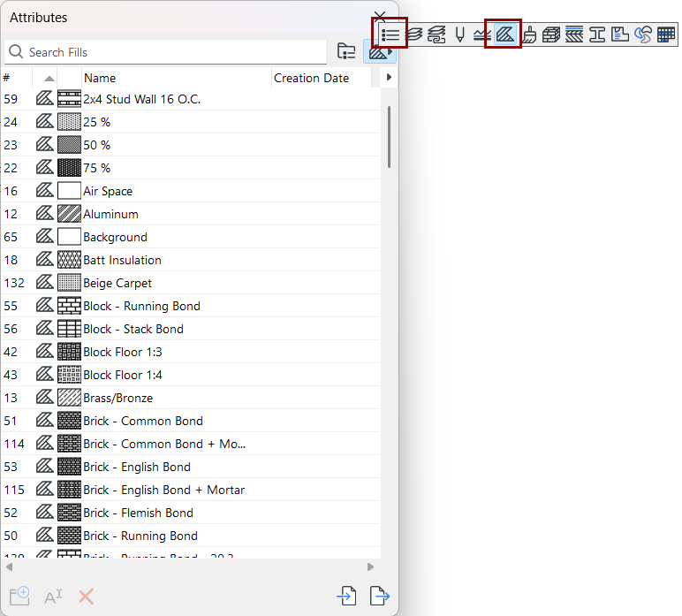
Task: Open Zone Categories attribute icon
Action: (x=620, y=34)
